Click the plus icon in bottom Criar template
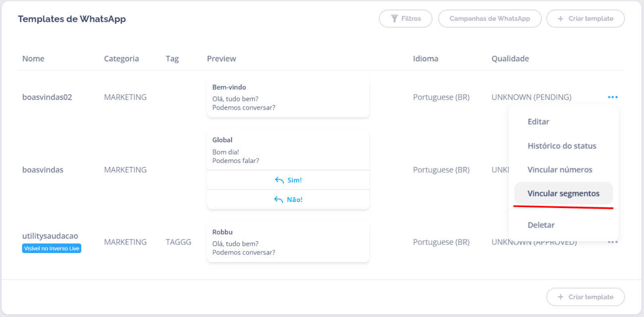 point(560,297)
